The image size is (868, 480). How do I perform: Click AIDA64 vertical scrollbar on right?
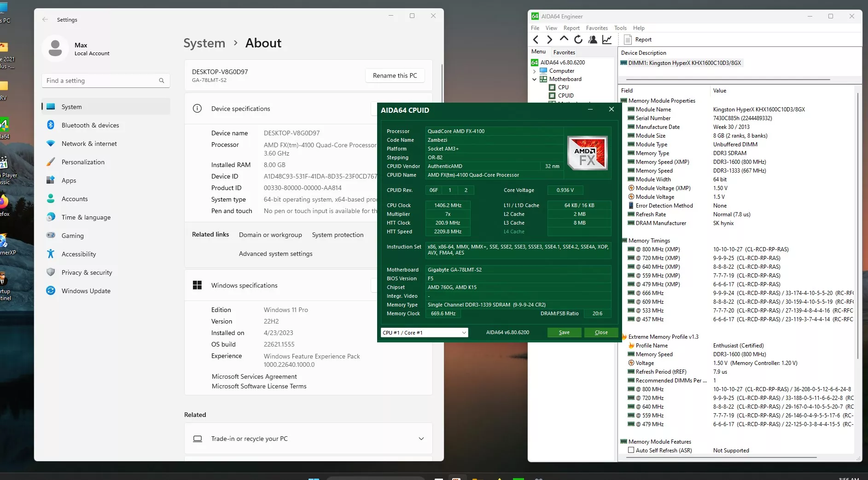pyautogui.click(x=858, y=226)
